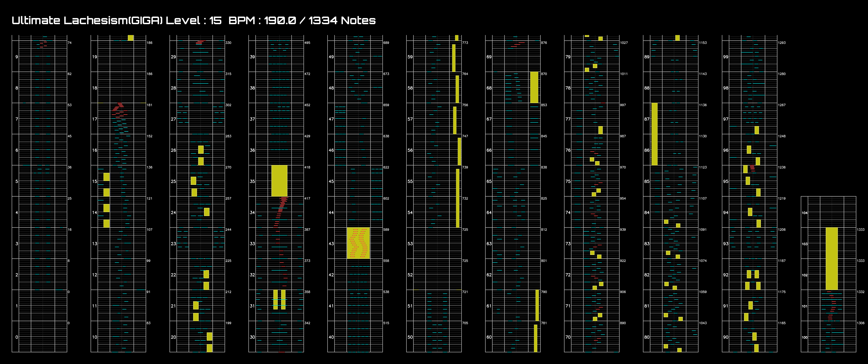Click note count '1236'
The image size is (868, 364).
(781, 167)
